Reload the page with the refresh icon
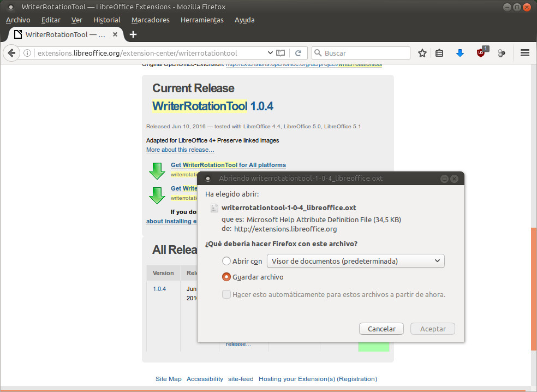The width and height of the screenshot is (537, 392). coord(299,53)
